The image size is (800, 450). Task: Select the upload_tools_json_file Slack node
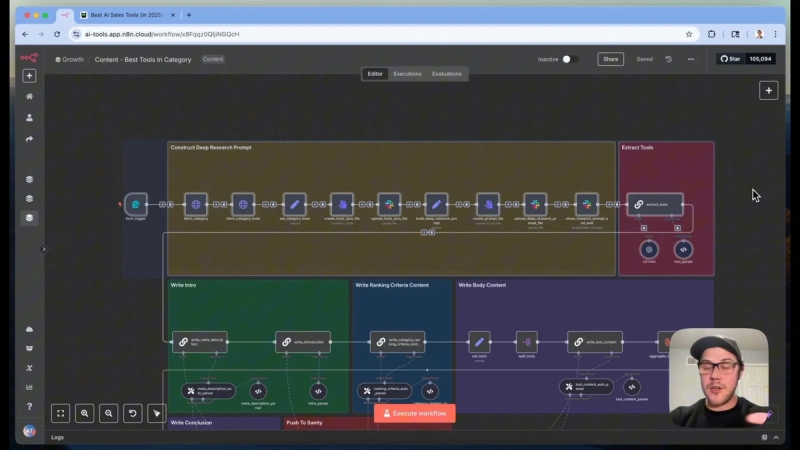(389, 204)
